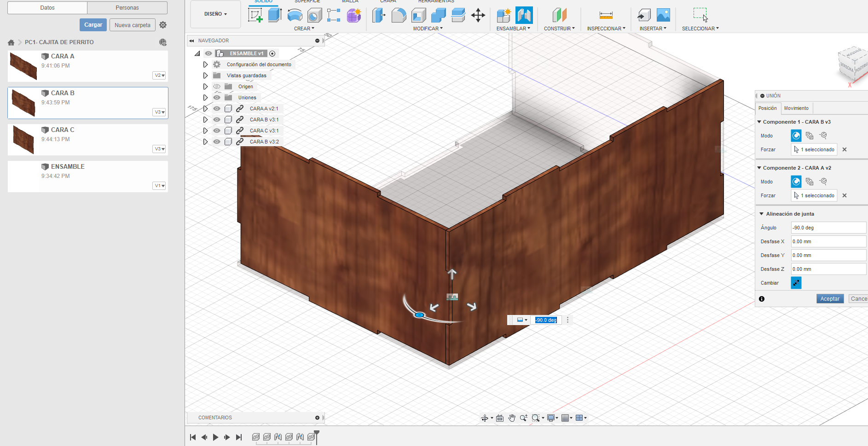868x446 pixels.
Task: Select the window Selection tool
Action: tap(700, 15)
